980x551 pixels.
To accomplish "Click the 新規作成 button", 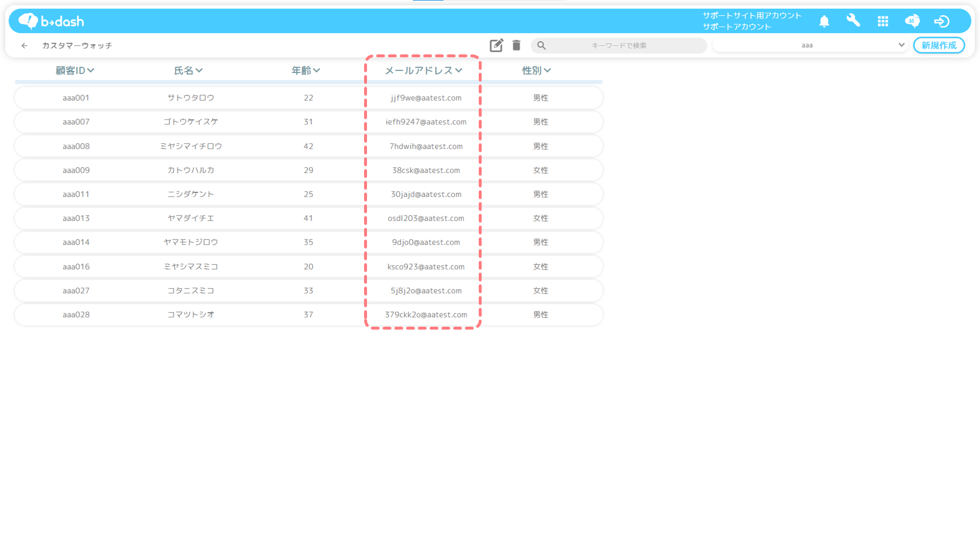I will (939, 45).
